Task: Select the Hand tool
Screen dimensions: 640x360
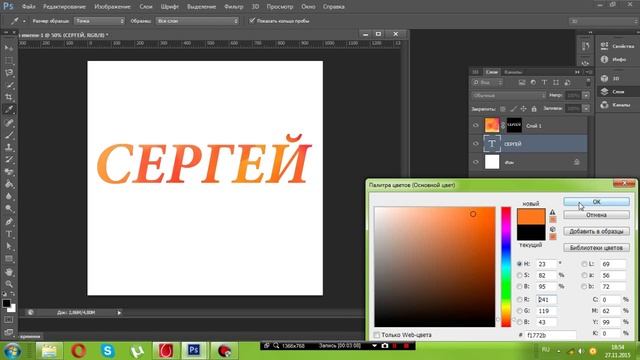Action: tap(9, 272)
